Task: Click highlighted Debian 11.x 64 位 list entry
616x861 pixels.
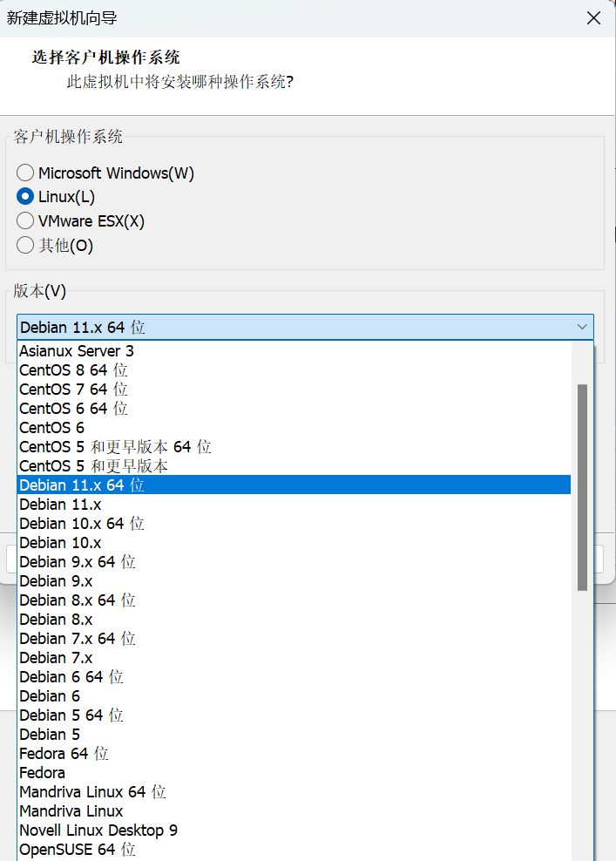Action: coord(294,485)
